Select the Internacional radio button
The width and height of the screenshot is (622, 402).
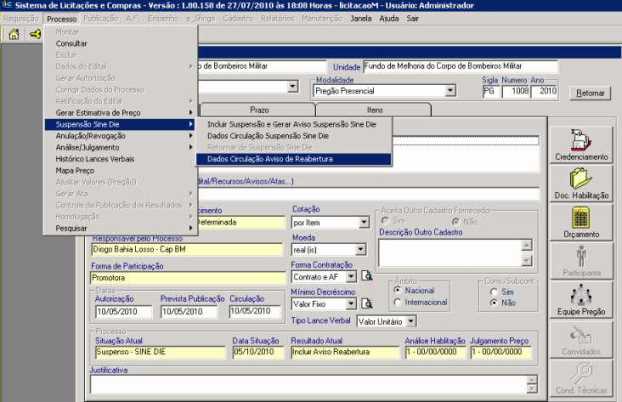point(399,302)
